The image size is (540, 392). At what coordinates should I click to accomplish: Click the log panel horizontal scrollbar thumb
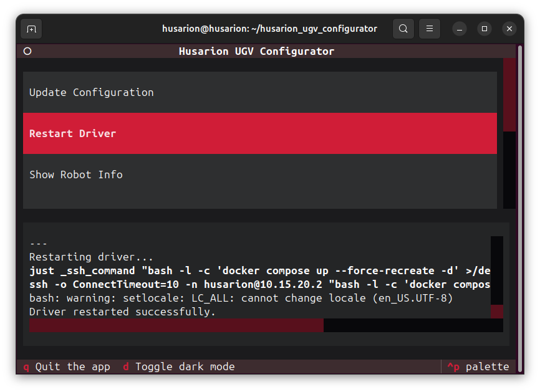point(176,325)
